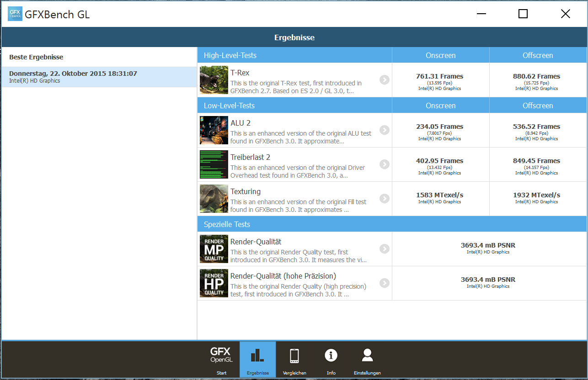Click ALU 2 onscreen 234.05 Frames
Screen dimensions: 588x380
click(x=439, y=127)
